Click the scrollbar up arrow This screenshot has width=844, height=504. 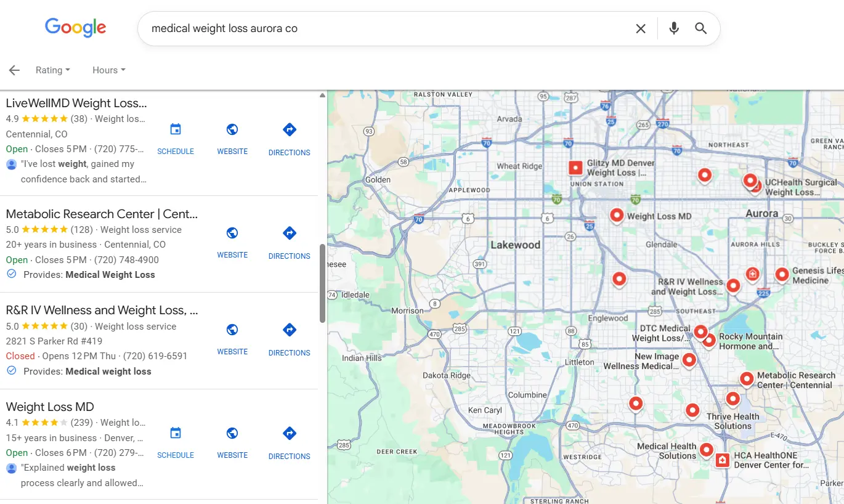pos(322,96)
